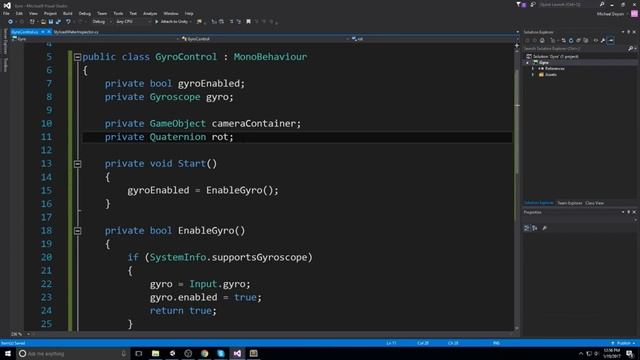The image size is (640, 360).
Task: Open the Tools menu
Action: tap(118, 13)
